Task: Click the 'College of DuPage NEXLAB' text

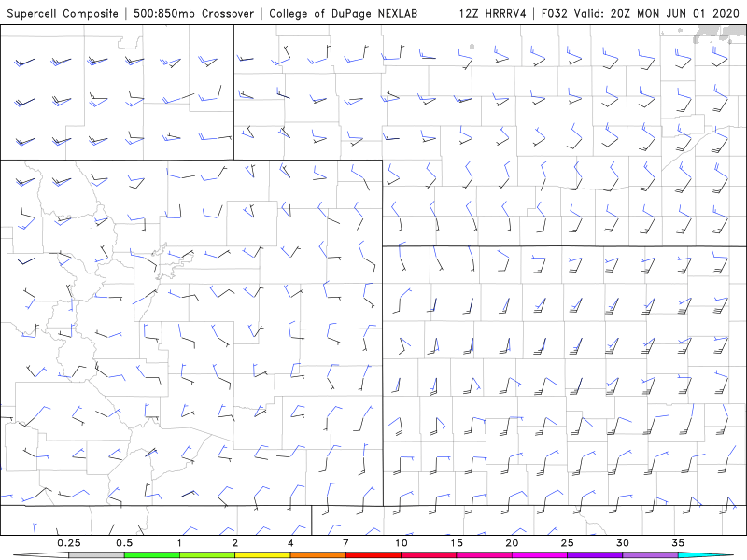Action: pyautogui.click(x=343, y=13)
